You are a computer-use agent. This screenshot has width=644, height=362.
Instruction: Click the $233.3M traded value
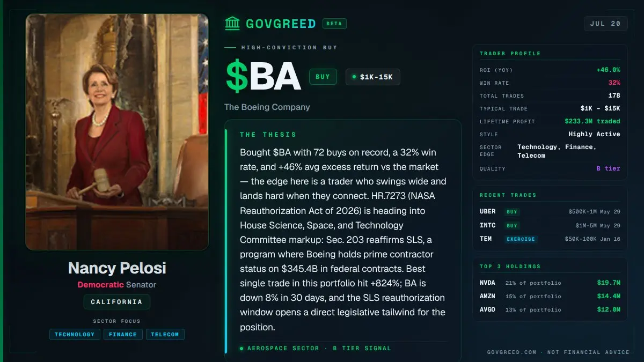tap(592, 121)
